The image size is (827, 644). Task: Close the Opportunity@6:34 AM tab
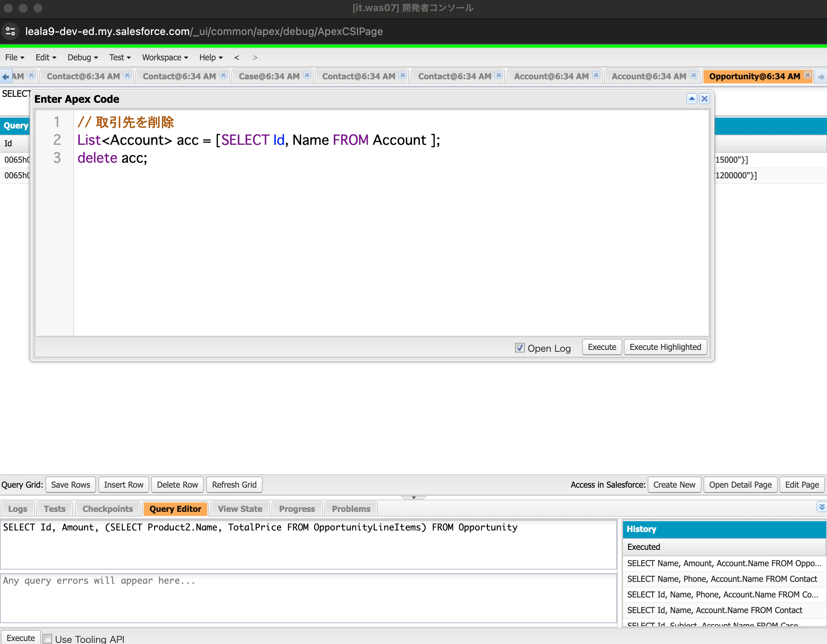point(807,75)
